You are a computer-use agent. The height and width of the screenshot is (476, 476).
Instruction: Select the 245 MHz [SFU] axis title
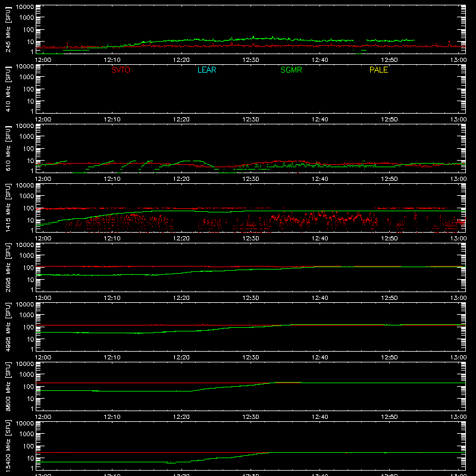(8, 29)
